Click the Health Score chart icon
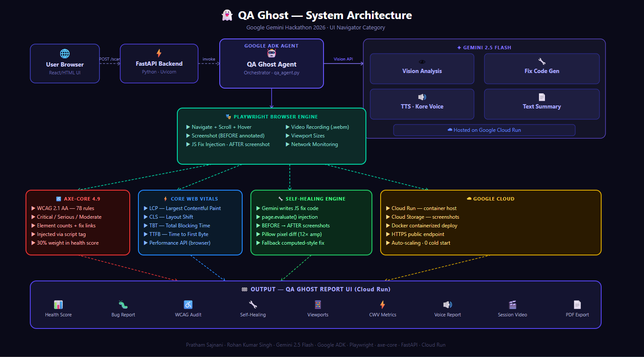The image size is (644, 357). pos(58,305)
